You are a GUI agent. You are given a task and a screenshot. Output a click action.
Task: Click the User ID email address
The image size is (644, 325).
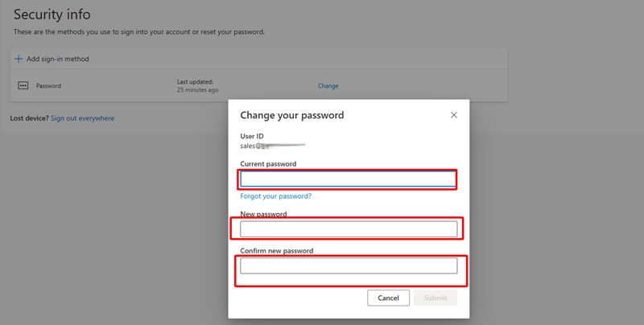[x=272, y=146]
